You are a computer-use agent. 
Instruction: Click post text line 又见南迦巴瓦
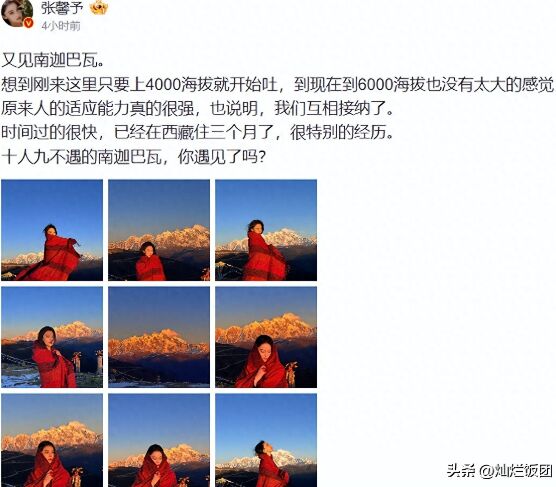(53, 61)
